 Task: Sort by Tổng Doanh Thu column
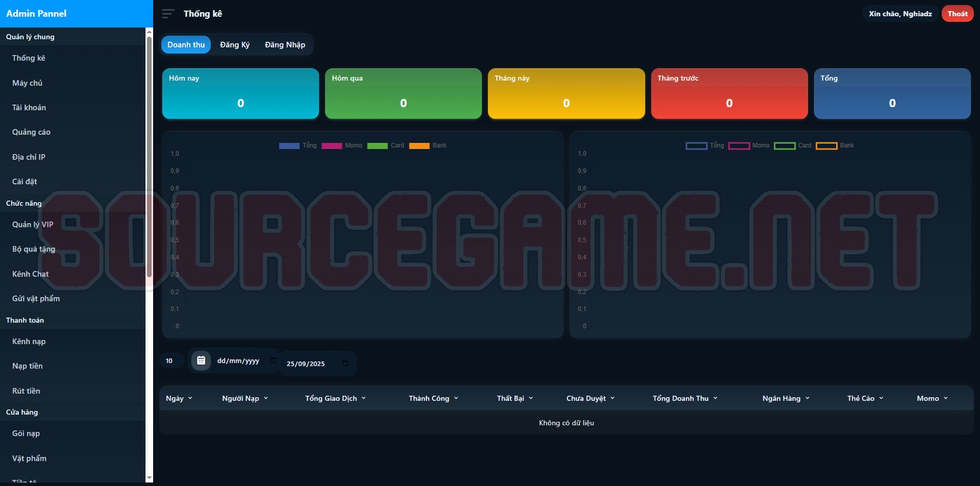click(685, 398)
